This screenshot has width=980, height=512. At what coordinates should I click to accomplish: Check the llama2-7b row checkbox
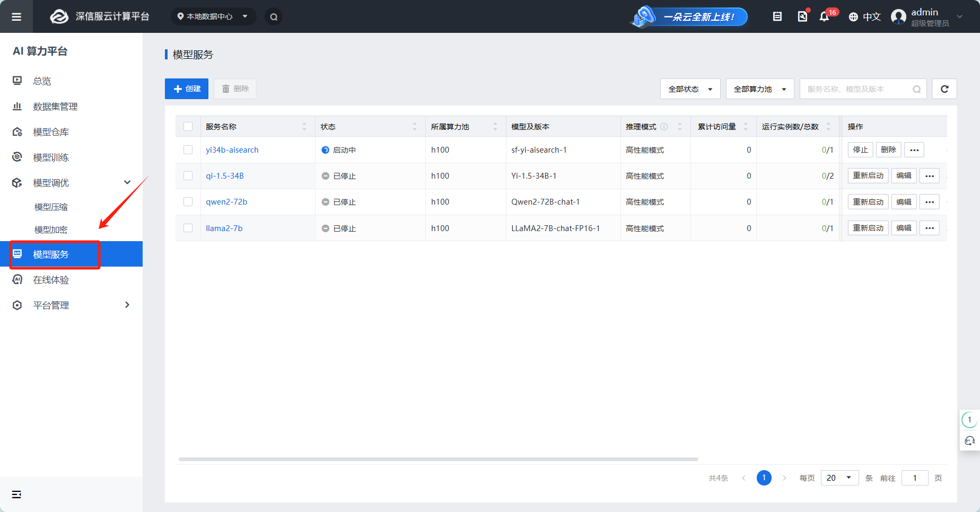(x=188, y=228)
